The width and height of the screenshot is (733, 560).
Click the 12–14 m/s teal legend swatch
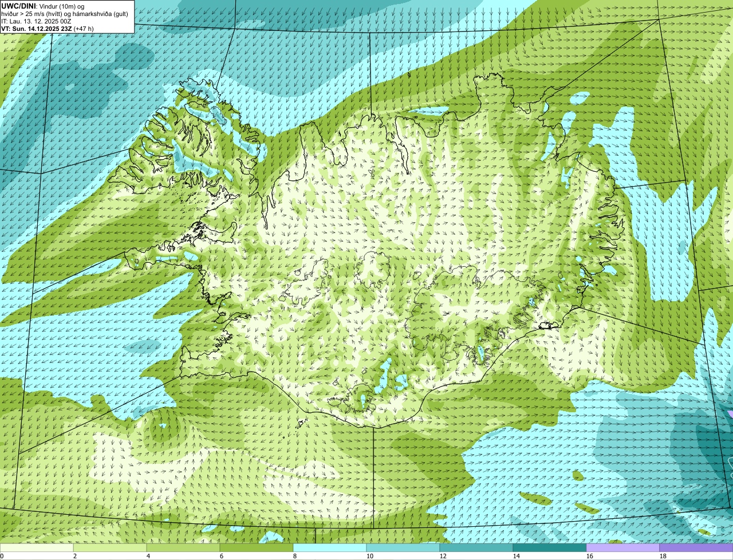(476, 548)
